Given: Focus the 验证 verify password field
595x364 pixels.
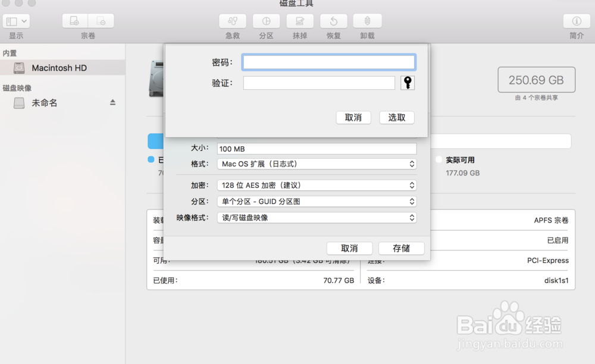Looking at the screenshot, I should [x=319, y=83].
